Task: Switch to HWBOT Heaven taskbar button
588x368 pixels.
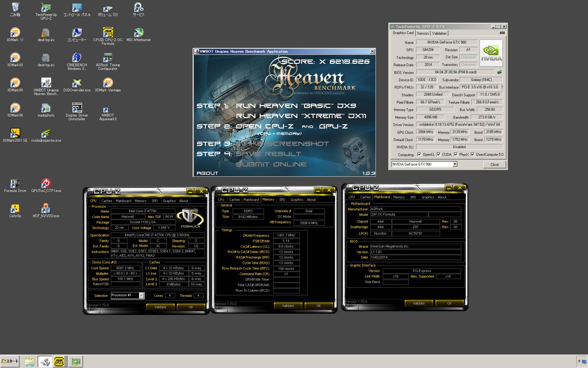Action: click(45, 362)
